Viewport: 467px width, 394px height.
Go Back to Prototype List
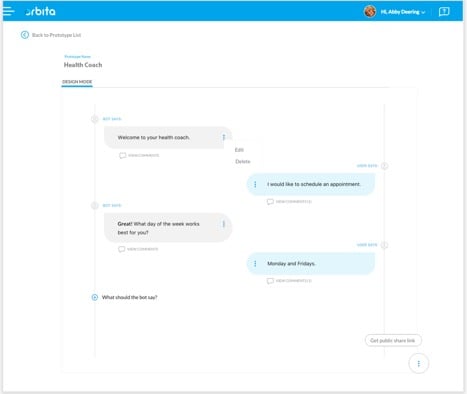point(56,35)
